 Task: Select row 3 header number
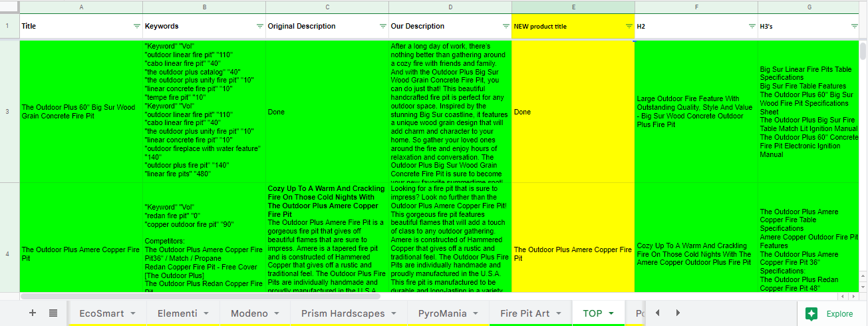click(8, 111)
